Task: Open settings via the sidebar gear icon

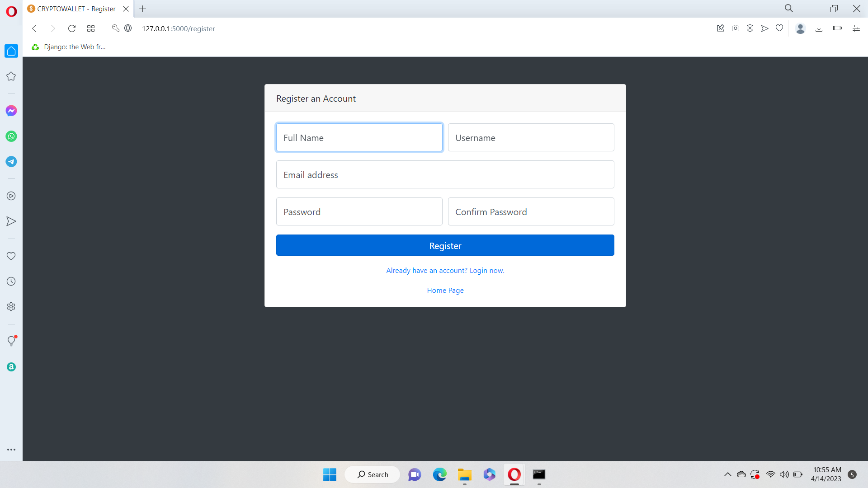Action: click(x=11, y=306)
